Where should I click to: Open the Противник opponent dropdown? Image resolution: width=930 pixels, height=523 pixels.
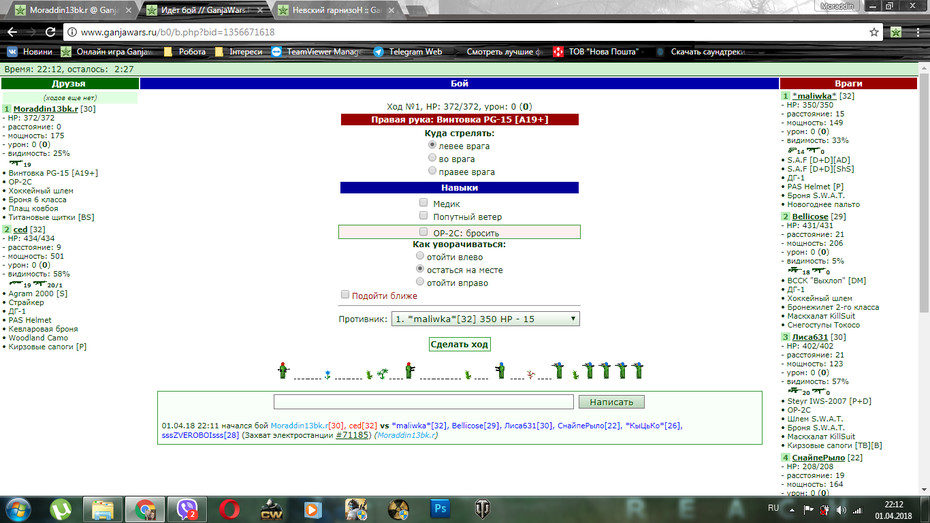[x=485, y=319]
